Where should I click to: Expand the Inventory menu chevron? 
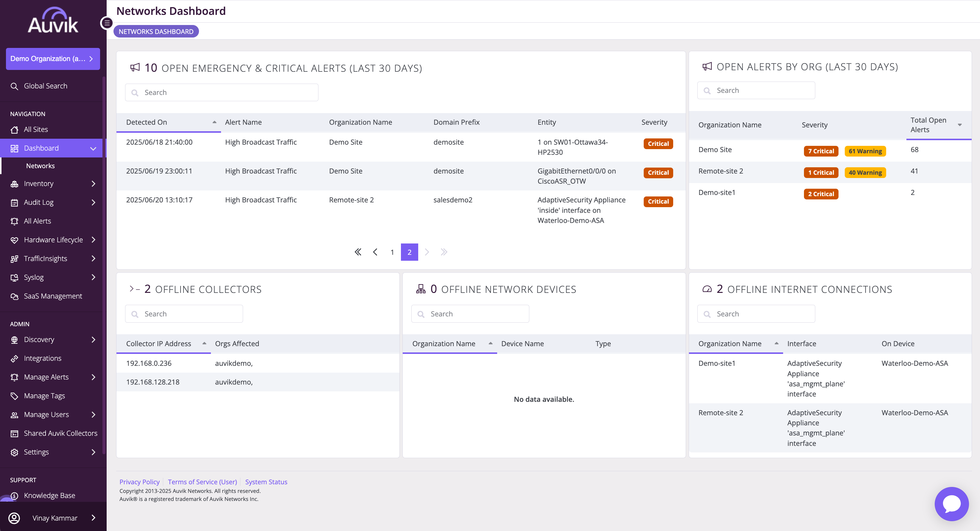[x=93, y=184]
